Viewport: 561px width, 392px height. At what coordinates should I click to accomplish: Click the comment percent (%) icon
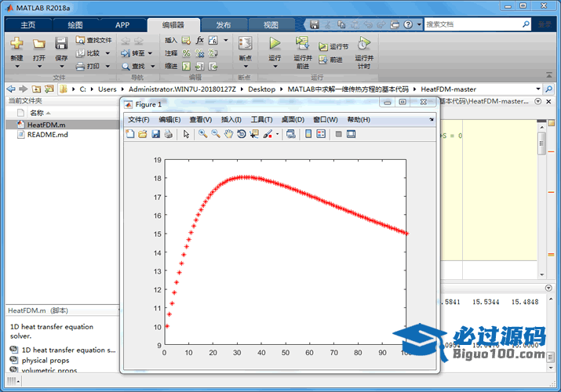click(x=187, y=53)
